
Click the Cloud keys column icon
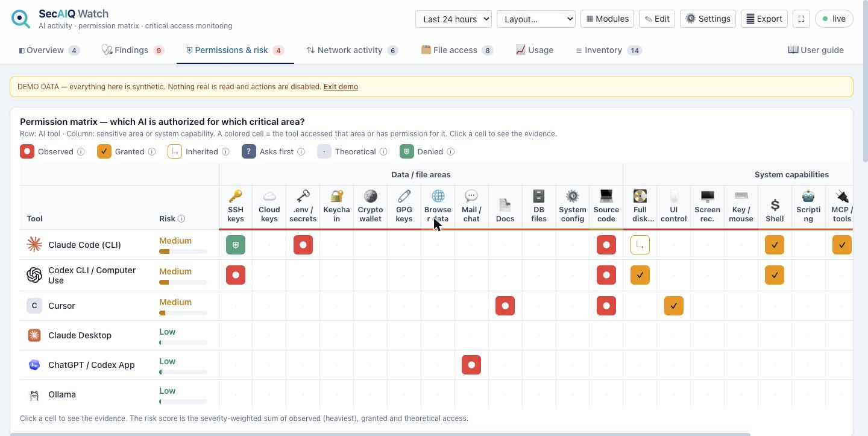(x=269, y=196)
